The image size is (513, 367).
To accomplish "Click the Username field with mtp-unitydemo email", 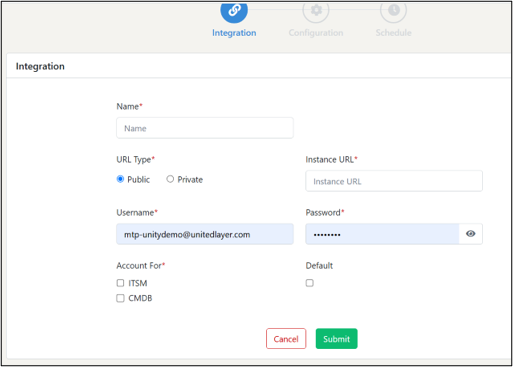I will tap(205, 234).
